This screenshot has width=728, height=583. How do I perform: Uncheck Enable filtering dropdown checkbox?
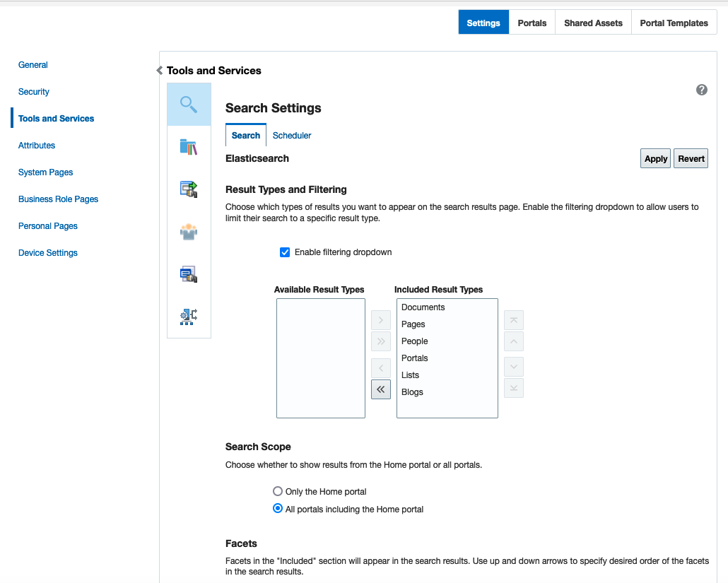(285, 252)
